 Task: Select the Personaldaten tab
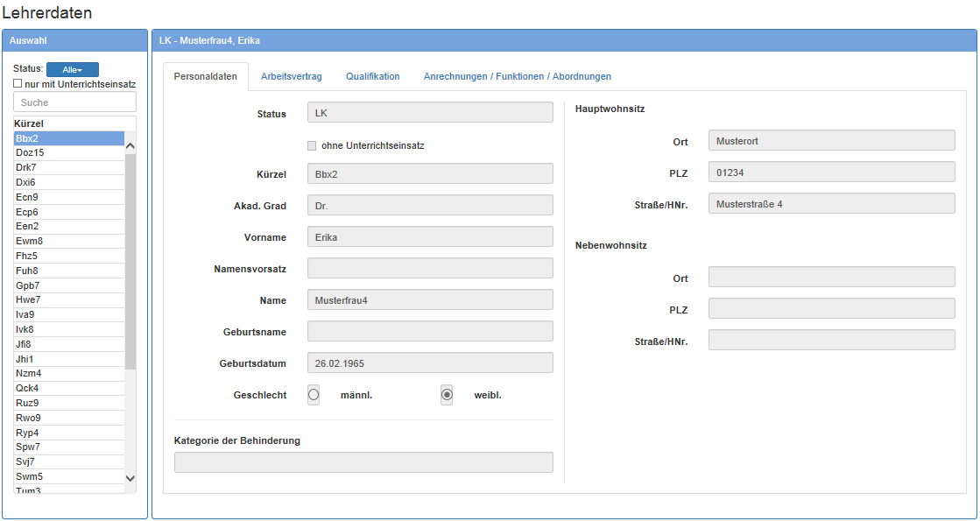(205, 76)
